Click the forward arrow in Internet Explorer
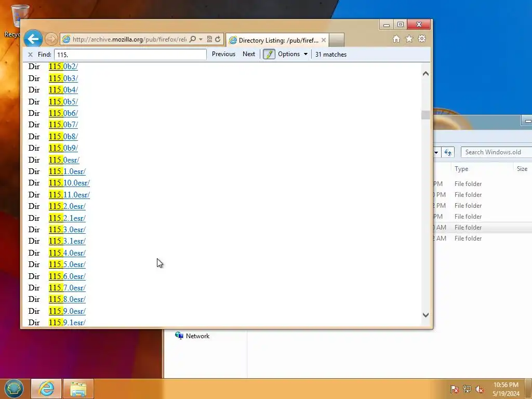This screenshot has height=399, width=532. tap(51, 39)
